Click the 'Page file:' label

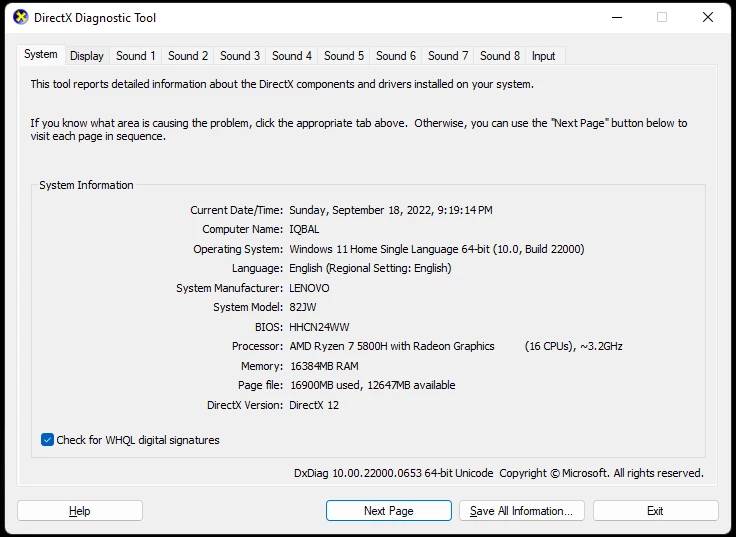[x=261, y=385]
